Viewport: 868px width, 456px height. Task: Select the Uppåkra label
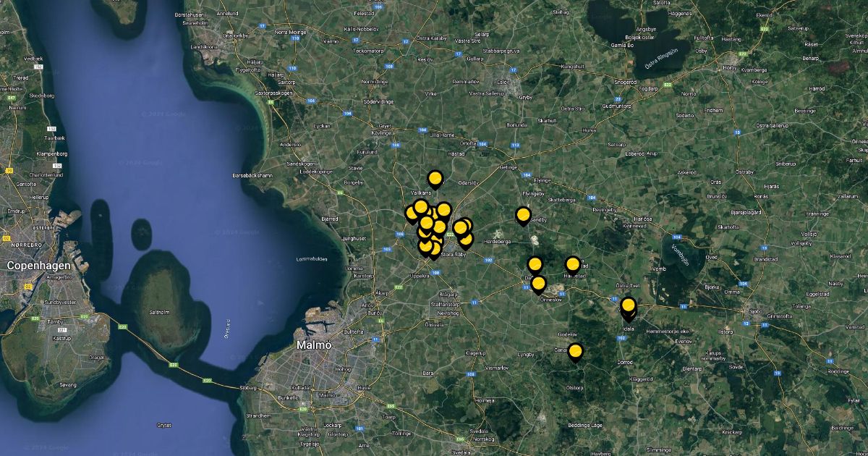point(420,276)
